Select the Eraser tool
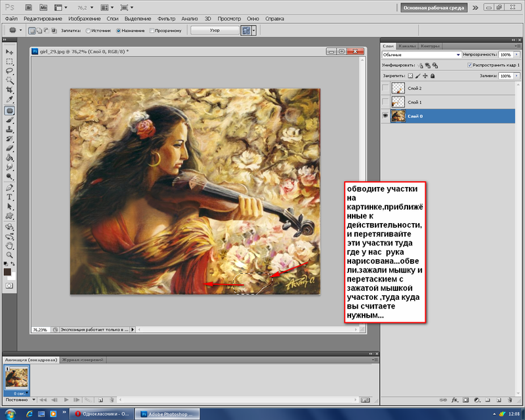525x420 pixels. click(x=9, y=148)
